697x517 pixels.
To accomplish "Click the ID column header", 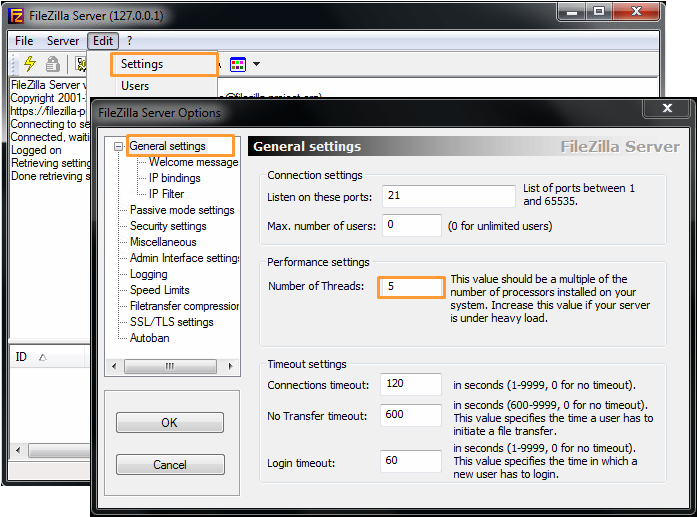I will coord(47,357).
